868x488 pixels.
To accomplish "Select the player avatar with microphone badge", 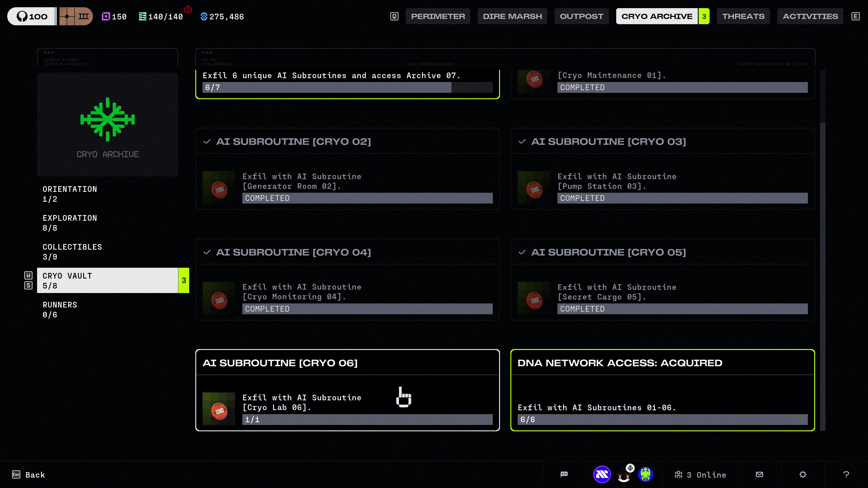I will 624,474.
